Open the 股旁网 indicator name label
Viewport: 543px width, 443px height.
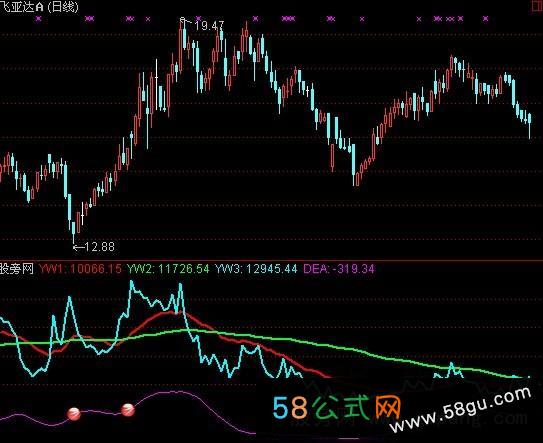[x=17, y=269]
